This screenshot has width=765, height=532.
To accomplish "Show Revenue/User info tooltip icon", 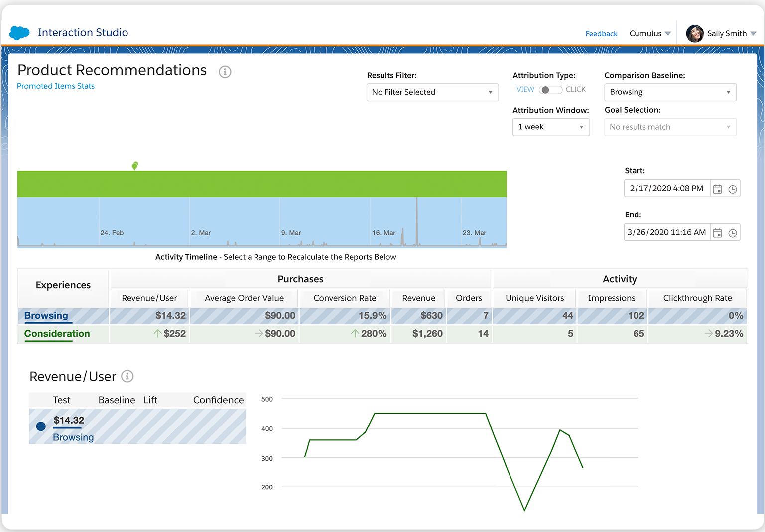I will tap(127, 376).
